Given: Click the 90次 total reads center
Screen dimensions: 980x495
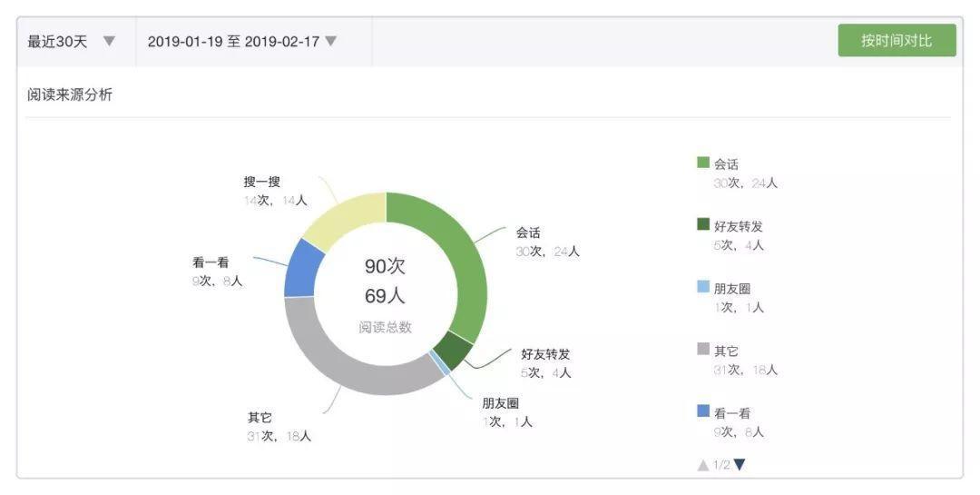Looking at the screenshot, I should pos(385,267).
